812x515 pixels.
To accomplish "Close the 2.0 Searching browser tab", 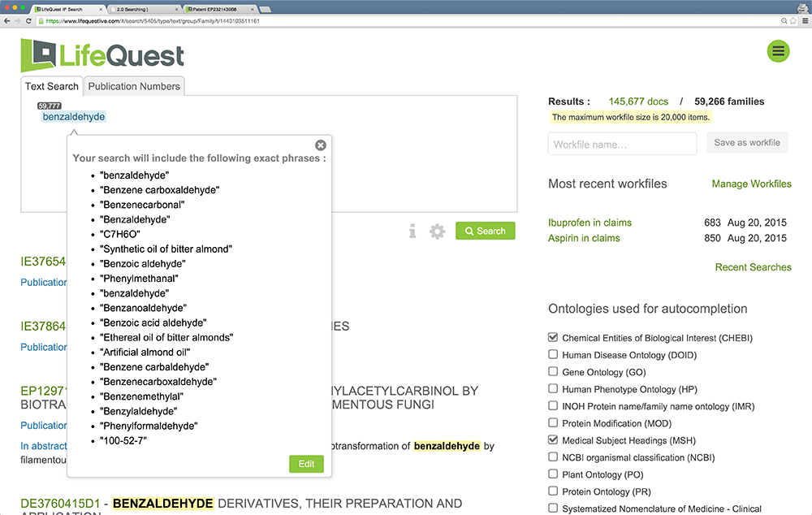I will click(x=176, y=9).
